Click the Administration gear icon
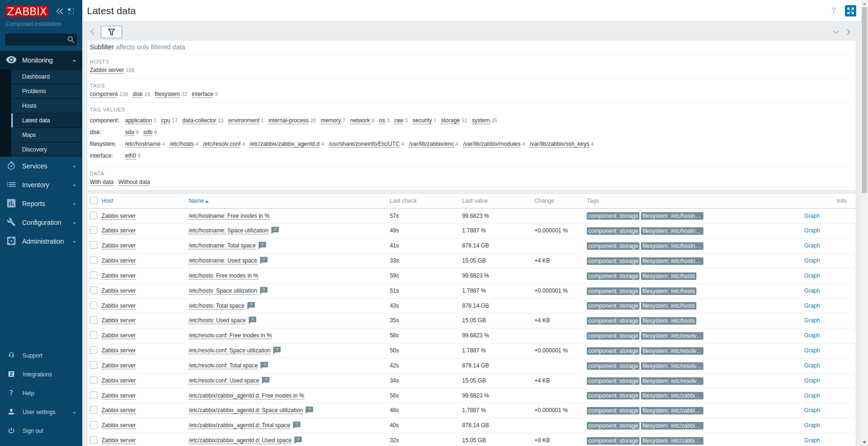The width and height of the screenshot is (868, 446). pos(11,241)
